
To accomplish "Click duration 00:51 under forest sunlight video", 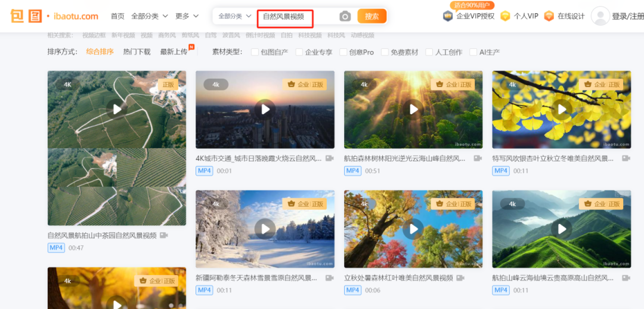I will (373, 170).
